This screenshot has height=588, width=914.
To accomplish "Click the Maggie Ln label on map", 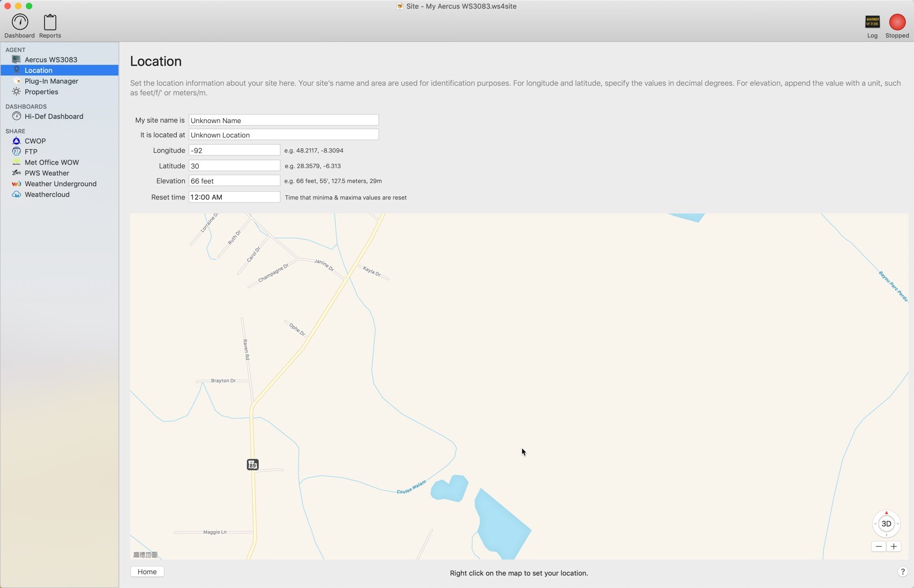I will coord(215,532).
